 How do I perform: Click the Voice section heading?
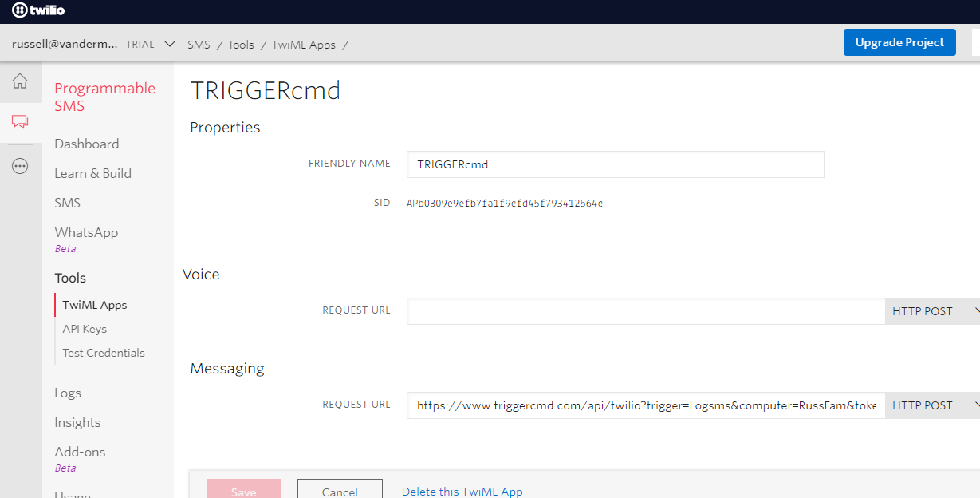point(201,274)
